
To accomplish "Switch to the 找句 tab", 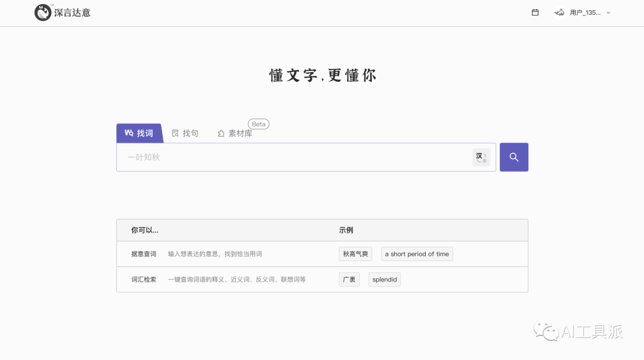I will tap(185, 134).
